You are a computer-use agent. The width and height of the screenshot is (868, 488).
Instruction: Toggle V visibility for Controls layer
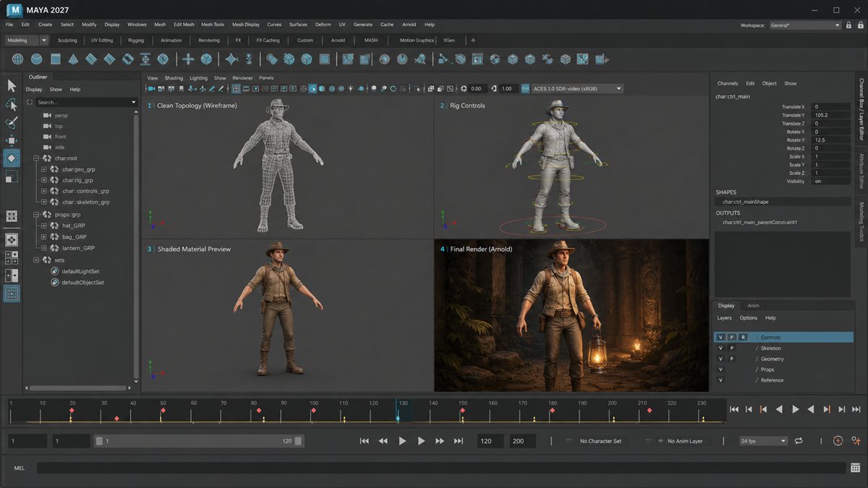(720, 338)
